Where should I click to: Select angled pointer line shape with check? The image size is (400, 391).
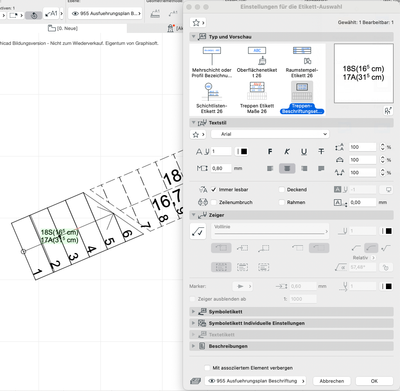pyautogui.click(x=386, y=248)
